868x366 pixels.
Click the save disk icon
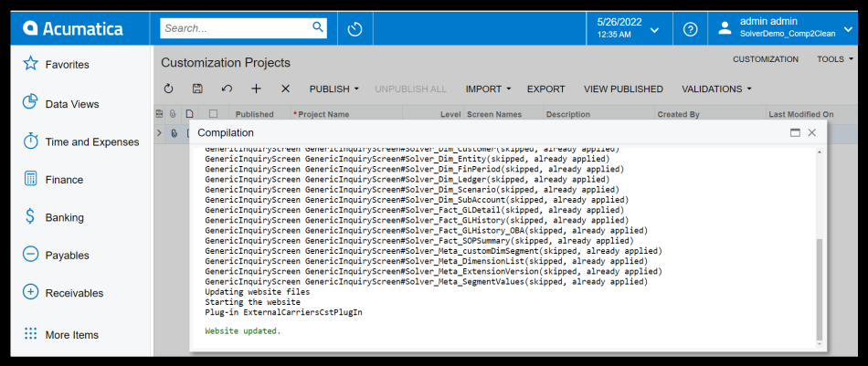pyautogui.click(x=197, y=89)
